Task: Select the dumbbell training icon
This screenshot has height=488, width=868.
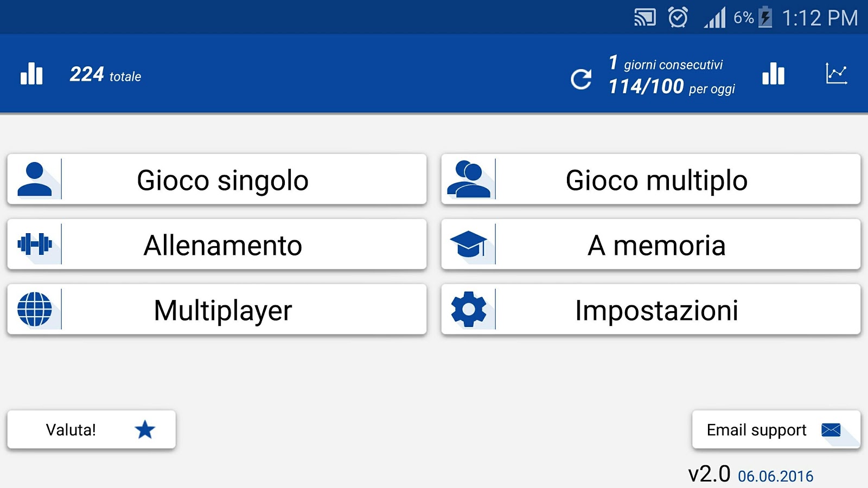Action: pos(35,244)
